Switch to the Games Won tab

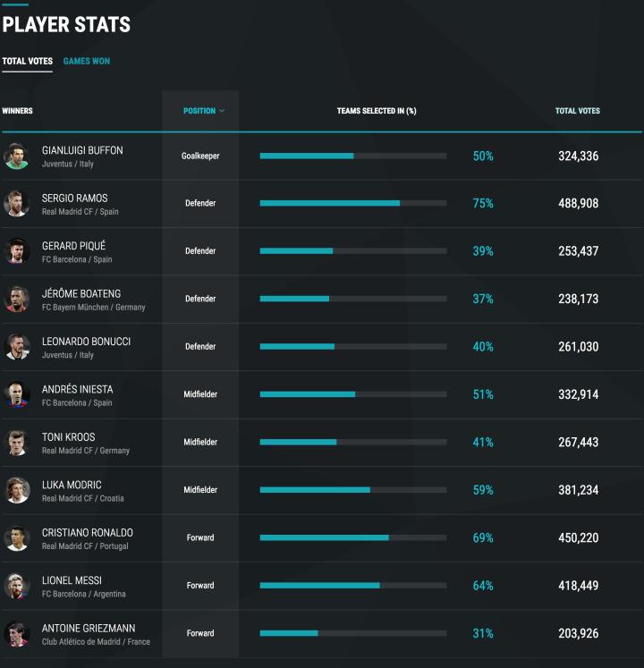click(87, 61)
